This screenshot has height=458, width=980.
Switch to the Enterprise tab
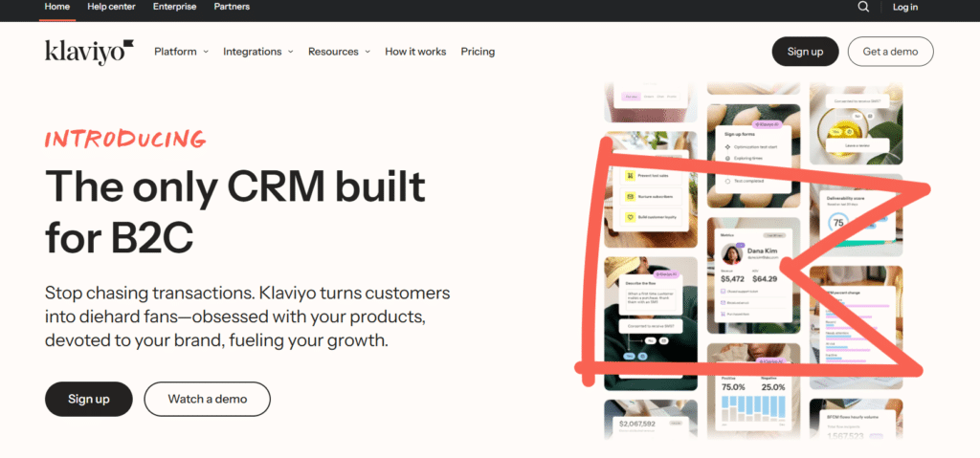(174, 7)
